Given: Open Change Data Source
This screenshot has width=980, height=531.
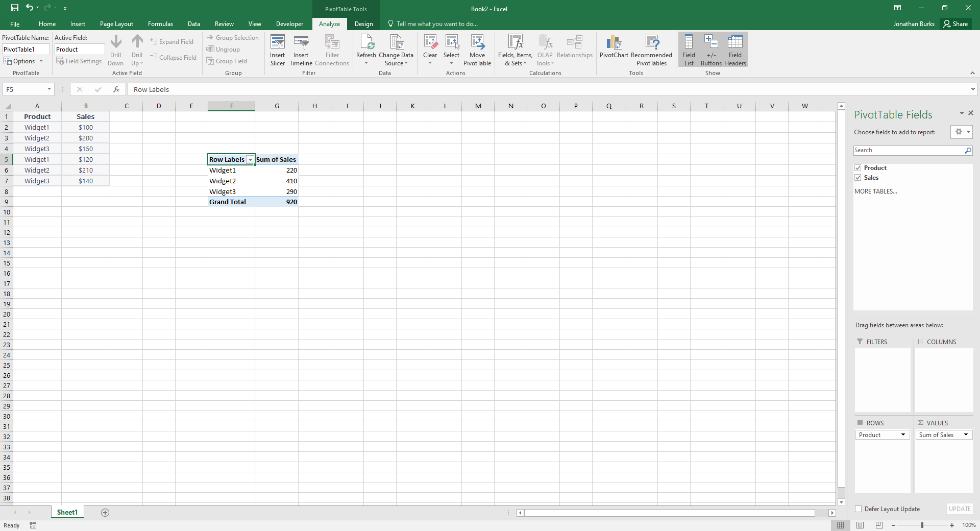Looking at the screenshot, I should [x=396, y=50].
